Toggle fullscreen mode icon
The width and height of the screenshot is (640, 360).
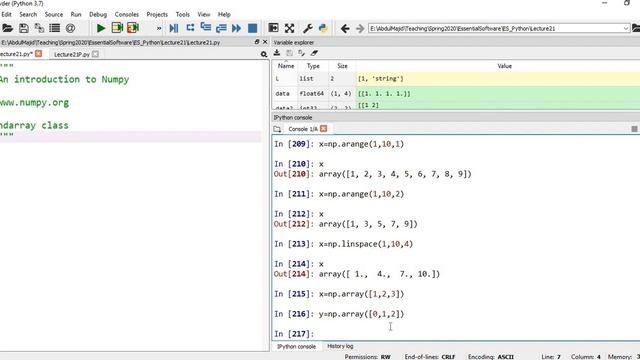tap(289, 28)
